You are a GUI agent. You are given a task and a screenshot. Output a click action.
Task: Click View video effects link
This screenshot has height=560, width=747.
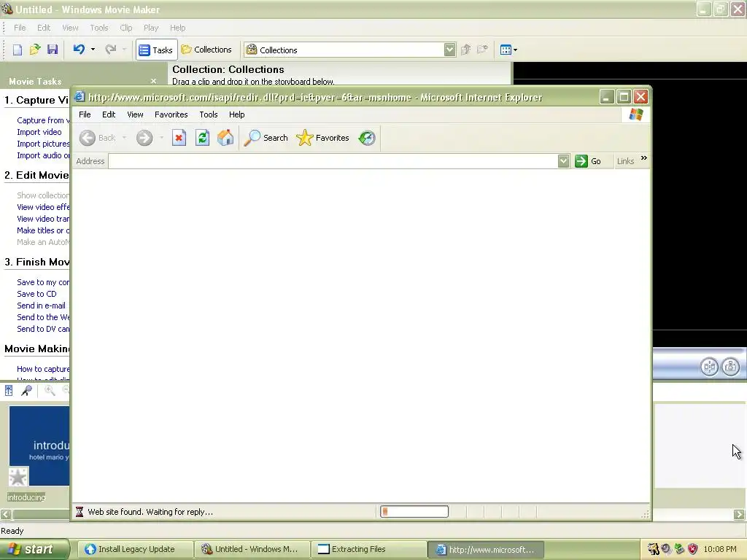(x=43, y=207)
